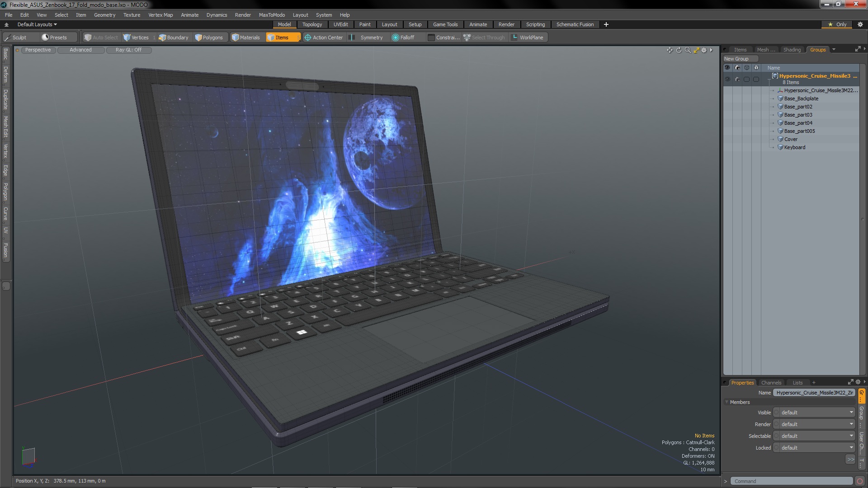Click the New Group button
The width and height of the screenshot is (868, 488).
coord(741,59)
